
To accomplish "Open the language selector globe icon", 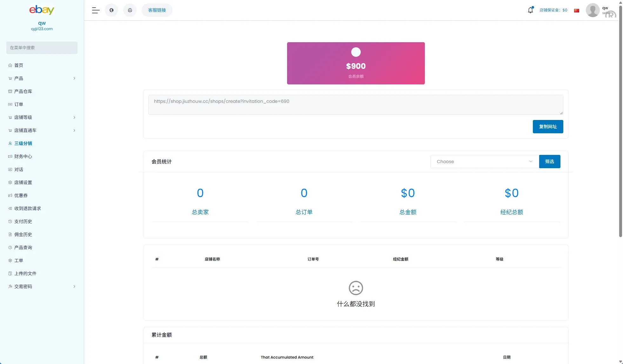I will tap(111, 10).
